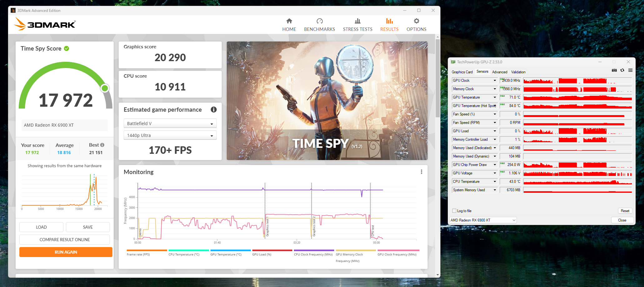Click COMPARE RESULT ONLINE
The height and width of the screenshot is (287, 644).
[65, 240]
